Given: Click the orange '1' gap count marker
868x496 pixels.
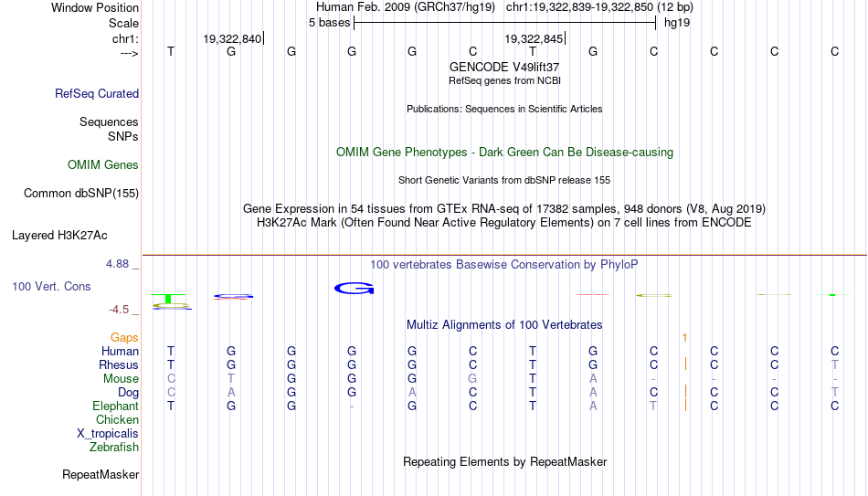Looking at the screenshot, I should (684, 338).
